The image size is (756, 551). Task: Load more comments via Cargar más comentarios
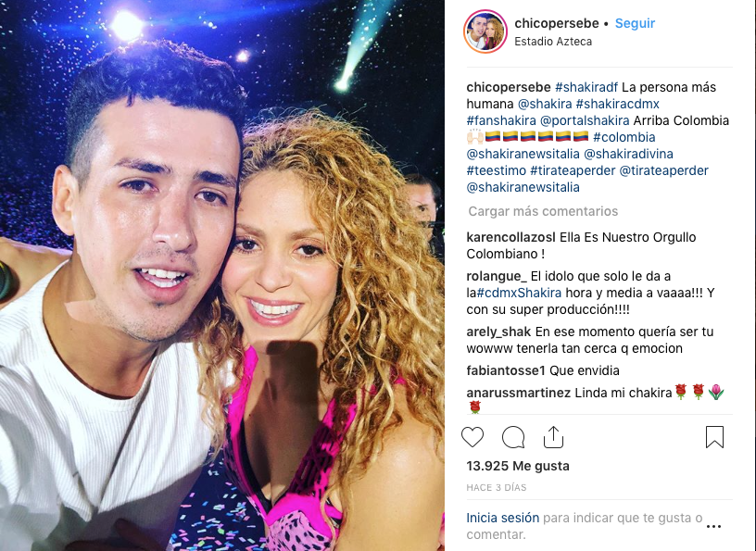pyautogui.click(x=543, y=211)
